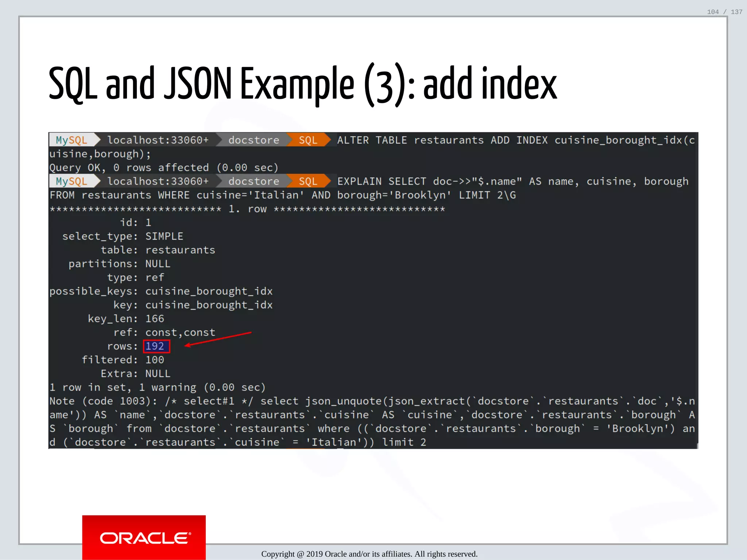Screen dimensions: 747x560
Task: Click the possible_keys value "cuisine_borought_idx"
Action: click(x=209, y=291)
